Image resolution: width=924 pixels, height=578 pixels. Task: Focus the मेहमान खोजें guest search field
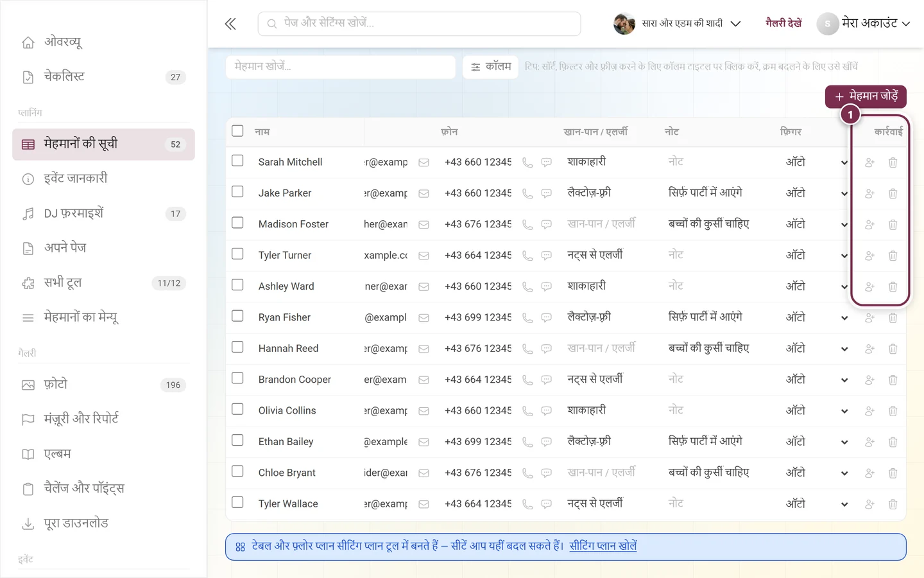pyautogui.click(x=340, y=67)
